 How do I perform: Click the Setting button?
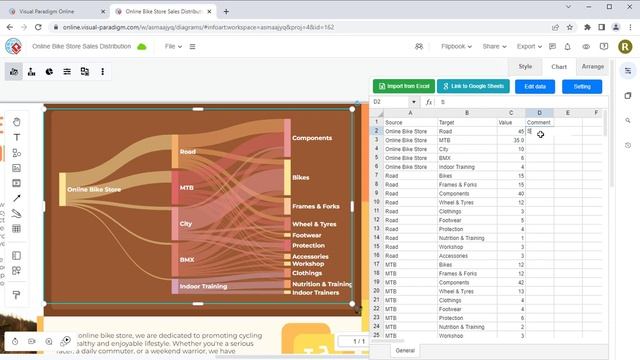tap(582, 87)
